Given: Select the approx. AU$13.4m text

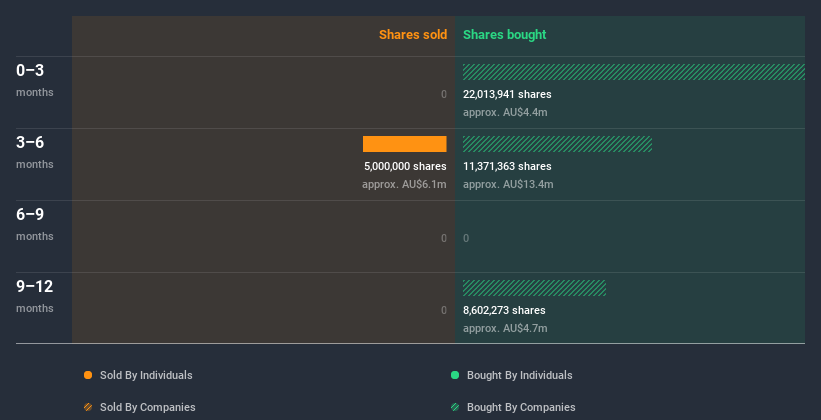Looking at the screenshot, I should point(508,184).
